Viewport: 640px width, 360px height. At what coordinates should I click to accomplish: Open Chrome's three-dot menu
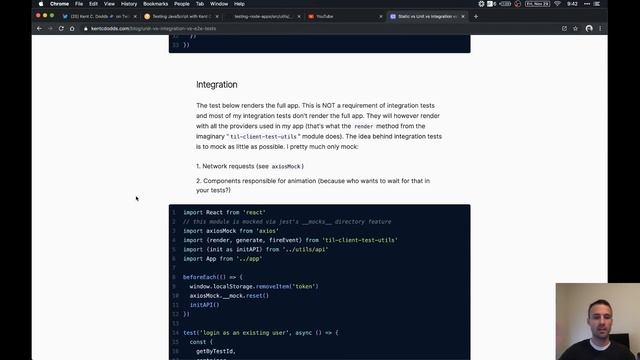600,29
